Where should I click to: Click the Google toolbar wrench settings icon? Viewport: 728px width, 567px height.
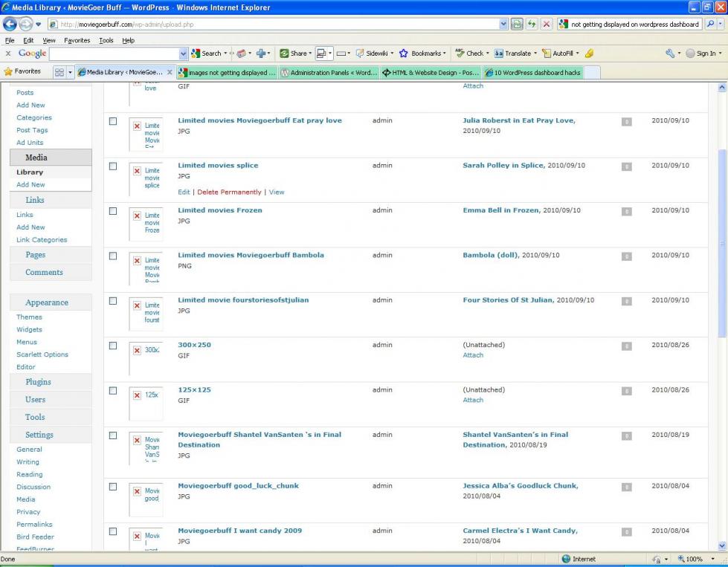click(669, 54)
